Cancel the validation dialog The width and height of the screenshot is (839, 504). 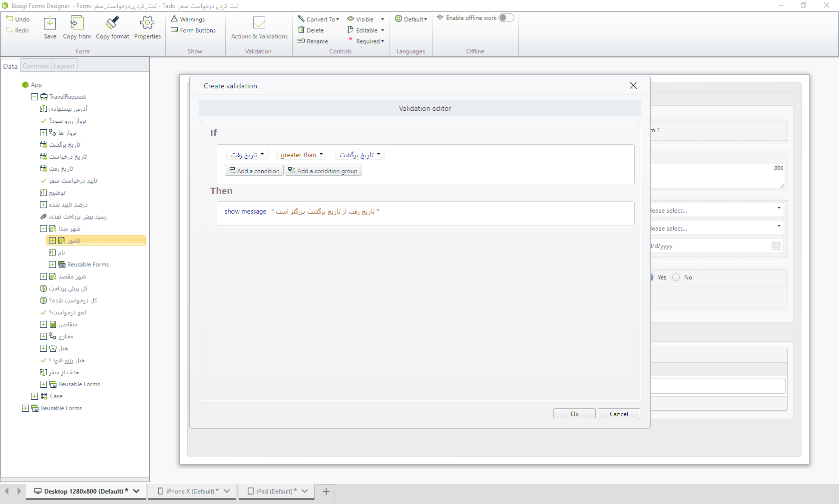tap(619, 414)
